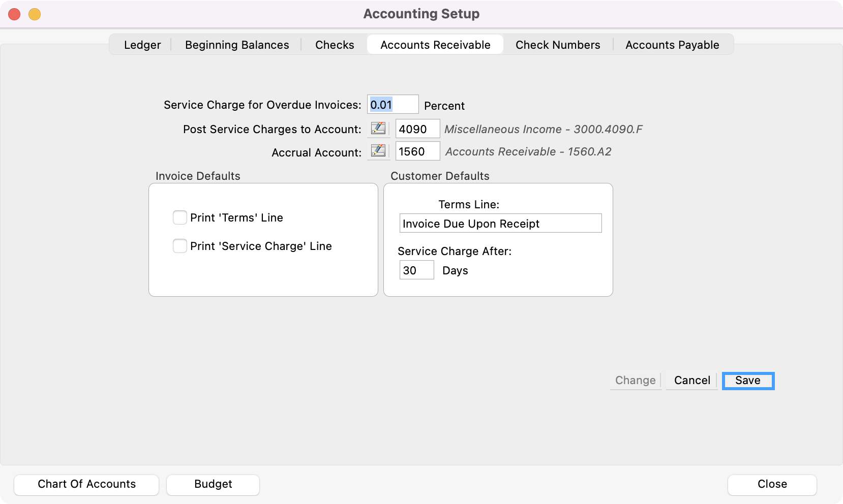Open account lookup for Accrual Account

378,151
